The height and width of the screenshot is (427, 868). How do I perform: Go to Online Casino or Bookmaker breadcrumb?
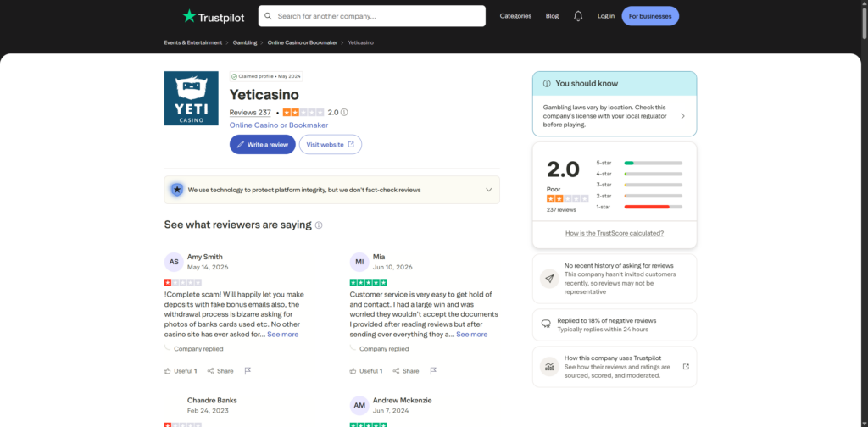click(303, 42)
